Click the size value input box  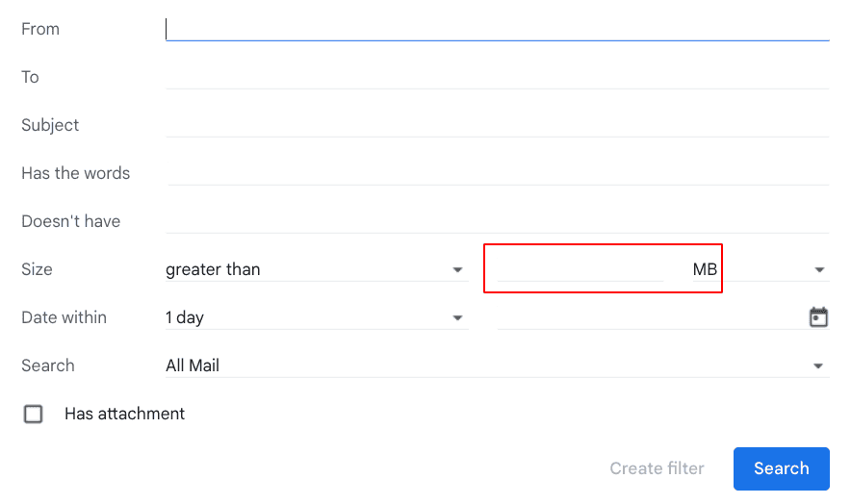click(x=580, y=269)
